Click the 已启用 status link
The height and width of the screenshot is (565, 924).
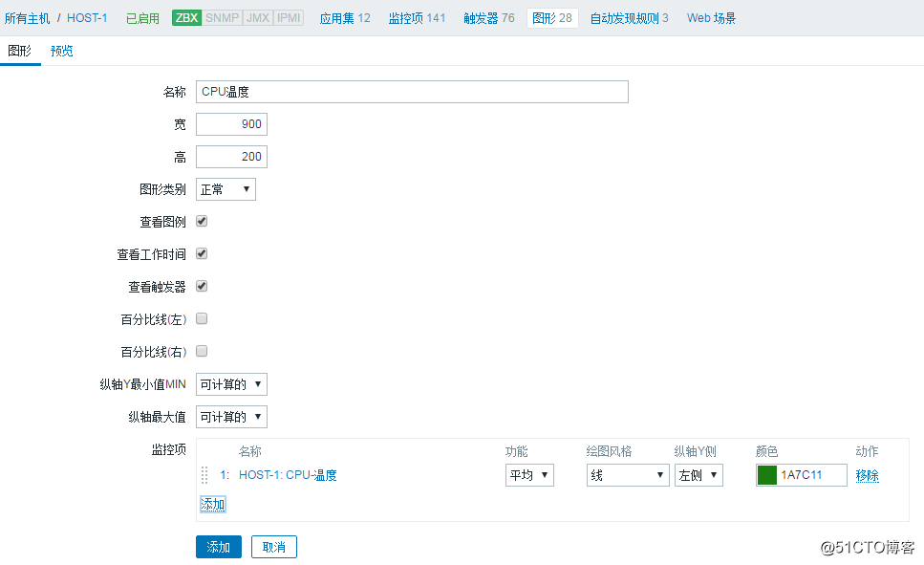[142, 18]
